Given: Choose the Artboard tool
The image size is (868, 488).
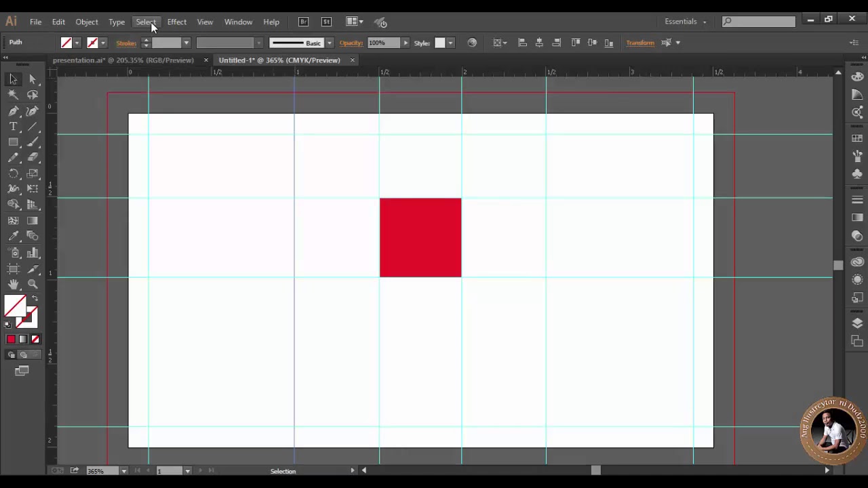Looking at the screenshot, I should 13,268.
